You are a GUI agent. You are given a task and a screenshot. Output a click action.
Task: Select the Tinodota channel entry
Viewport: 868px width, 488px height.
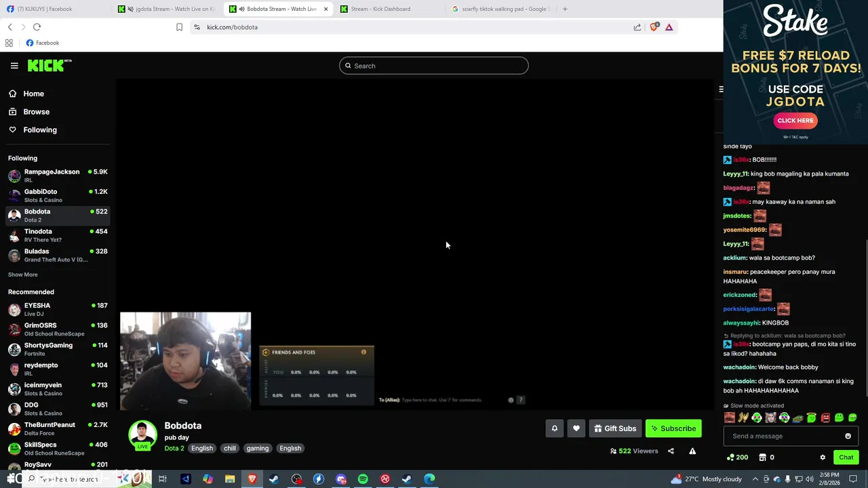pyautogui.click(x=58, y=235)
